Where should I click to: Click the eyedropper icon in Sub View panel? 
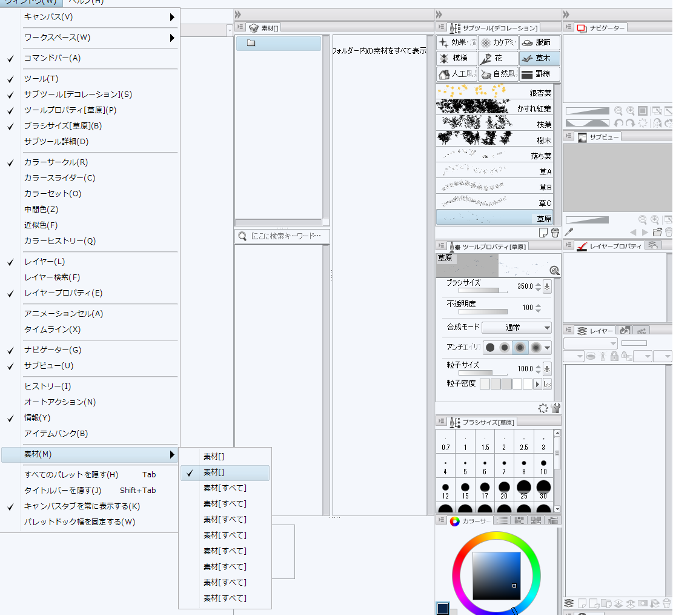coord(569,232)
